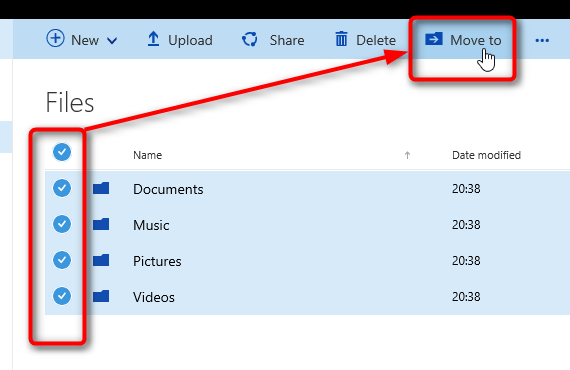The height and width of the screenshot is (370, 570).
Task: Choose the Delete command text
Action: pos(376,40)
